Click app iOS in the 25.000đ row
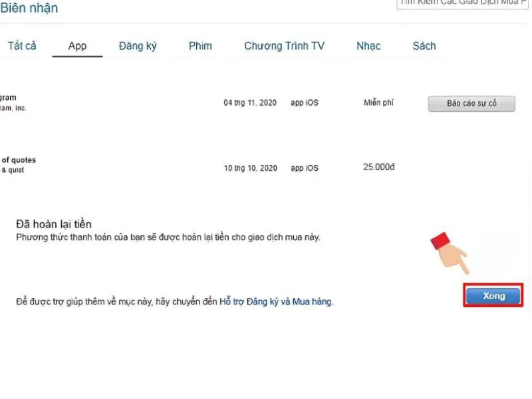Image resolution: width=532 pixels, height=399 pixels. tap(305, 168)
